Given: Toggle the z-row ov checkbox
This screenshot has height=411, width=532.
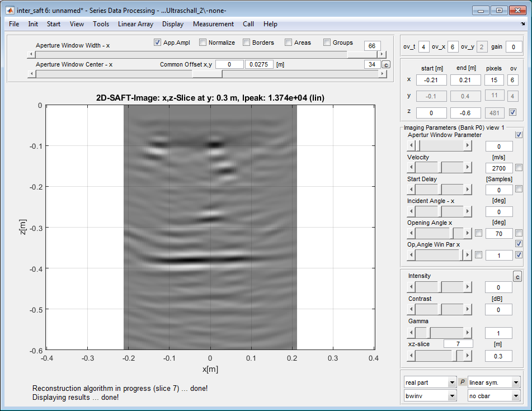Looking at the screenshot, I should point(512,112).
